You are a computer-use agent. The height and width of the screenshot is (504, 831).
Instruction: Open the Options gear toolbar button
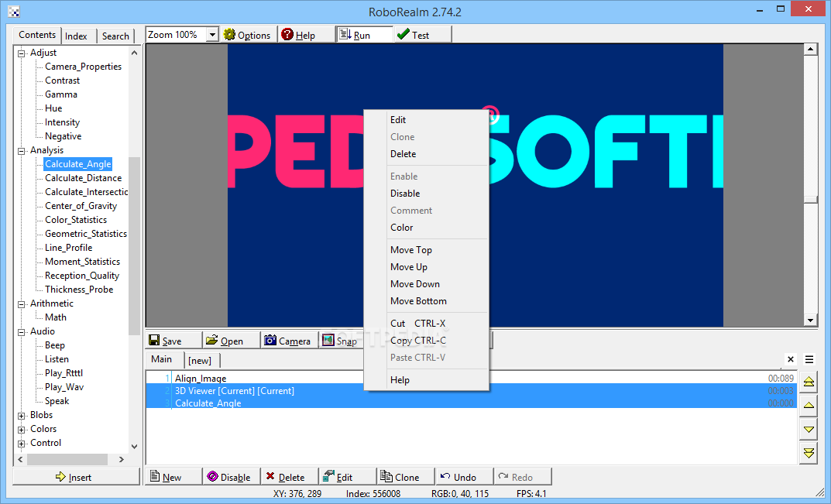248,35
